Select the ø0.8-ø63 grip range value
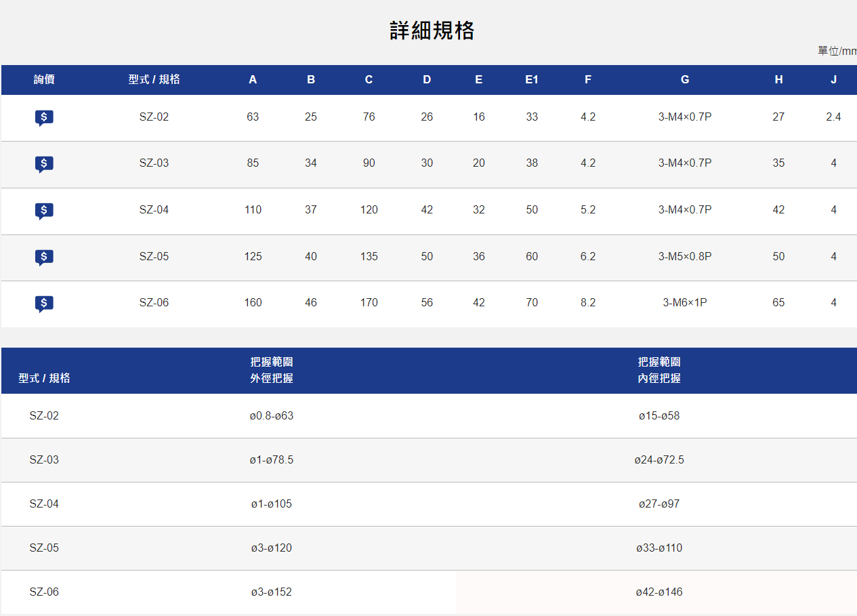Image resolution: width=857 pixels, height=616 pixels. [271, 415]
